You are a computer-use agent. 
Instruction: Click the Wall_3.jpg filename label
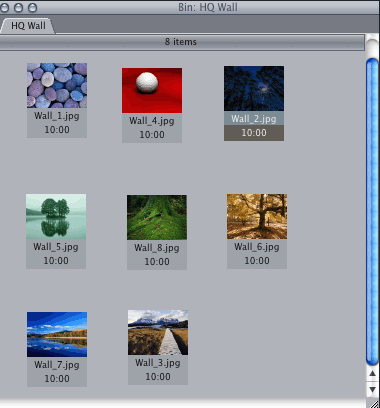pos(158,363)
